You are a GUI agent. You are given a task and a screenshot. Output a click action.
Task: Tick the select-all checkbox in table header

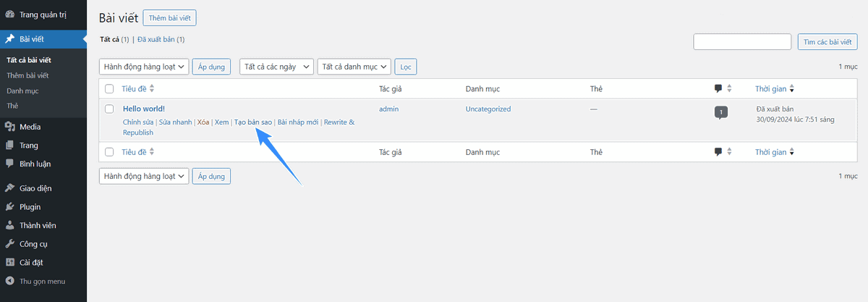(109, 89)
